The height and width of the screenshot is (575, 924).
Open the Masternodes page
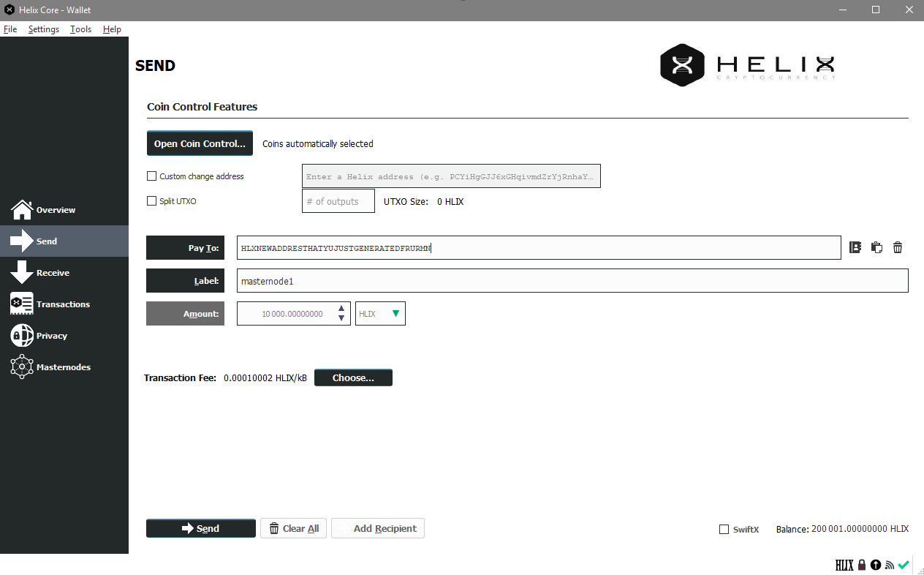(x=64, y=367)
